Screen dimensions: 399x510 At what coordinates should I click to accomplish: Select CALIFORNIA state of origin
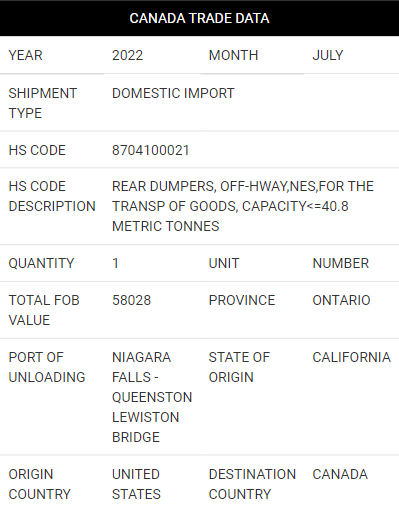[x=352, y=357]
